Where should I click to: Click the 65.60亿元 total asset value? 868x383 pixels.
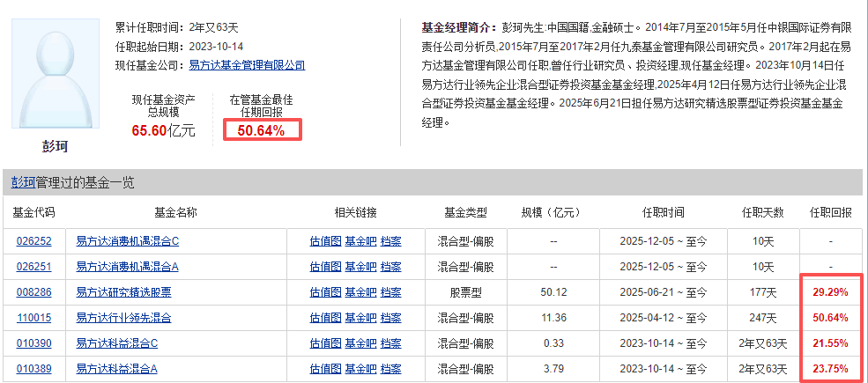[163, 130]
